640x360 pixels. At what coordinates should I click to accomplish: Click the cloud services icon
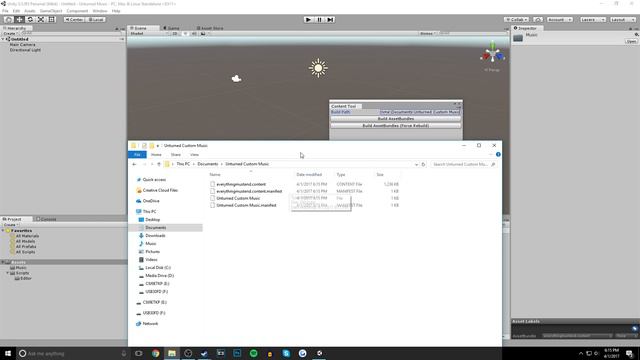point(538,20)
